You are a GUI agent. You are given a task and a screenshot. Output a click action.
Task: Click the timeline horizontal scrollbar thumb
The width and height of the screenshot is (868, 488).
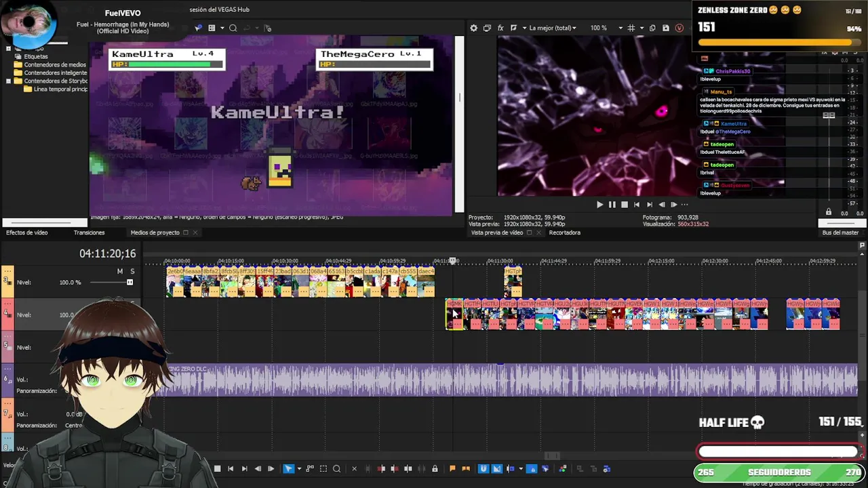[x=553, y=455]
